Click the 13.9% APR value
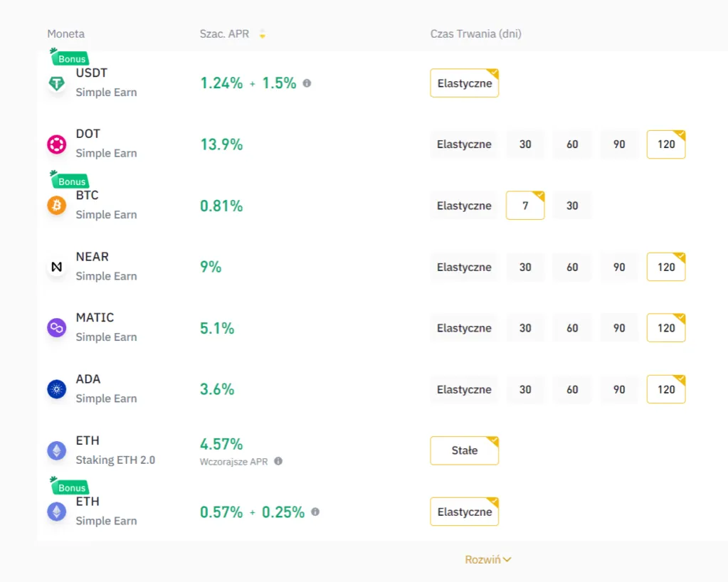The height and width of the screenshot is (582, 728). [221, 144]
